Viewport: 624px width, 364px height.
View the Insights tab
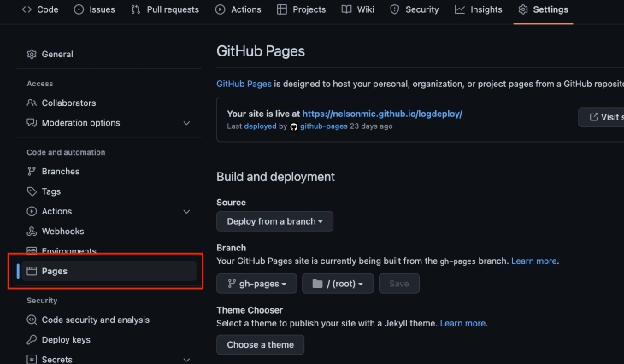tap(479, 9)
